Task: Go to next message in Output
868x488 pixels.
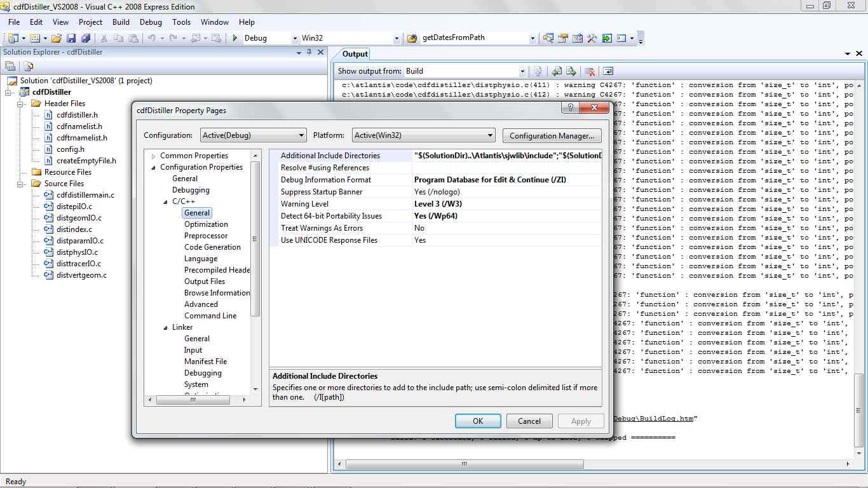Action: (x=571, y=71)
